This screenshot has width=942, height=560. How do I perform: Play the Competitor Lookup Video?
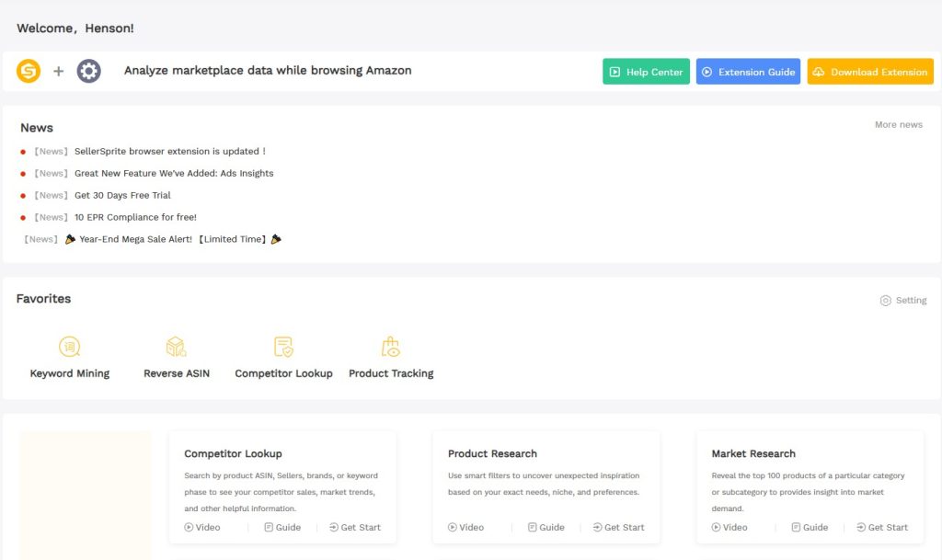pos(202,528)
